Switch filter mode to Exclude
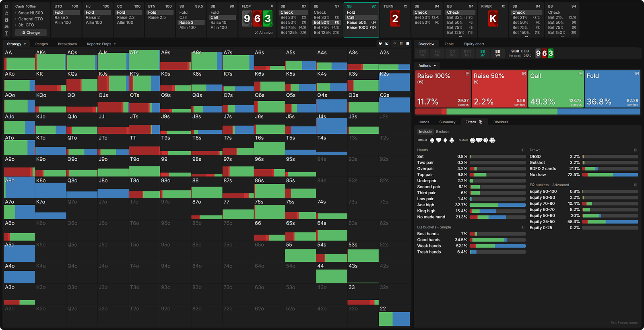Screen dimensions: 644x330 442,132
